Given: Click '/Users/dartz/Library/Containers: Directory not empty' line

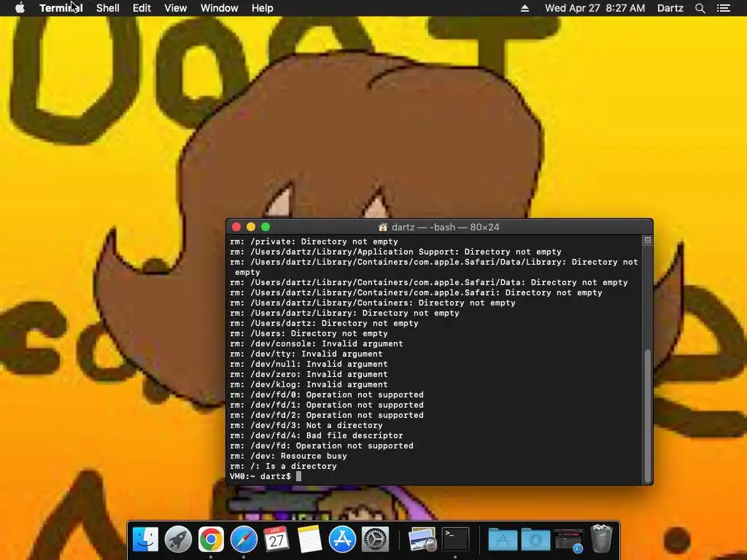Looking at the screenshot, I should (x=373, y=303).
